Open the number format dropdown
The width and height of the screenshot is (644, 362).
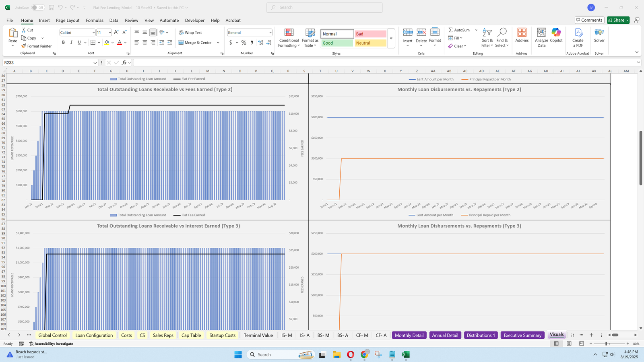click(x=270, y=33)
